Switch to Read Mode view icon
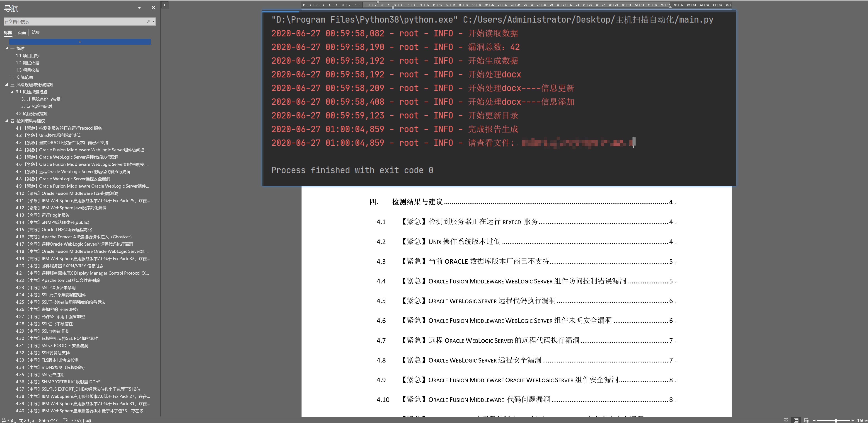Image resolution: width=868 pixels, height=423 pixels. point(786,420)
